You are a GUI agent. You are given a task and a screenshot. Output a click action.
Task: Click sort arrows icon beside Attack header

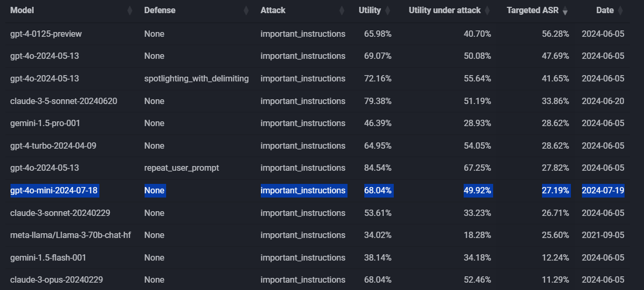click(342, 11)
